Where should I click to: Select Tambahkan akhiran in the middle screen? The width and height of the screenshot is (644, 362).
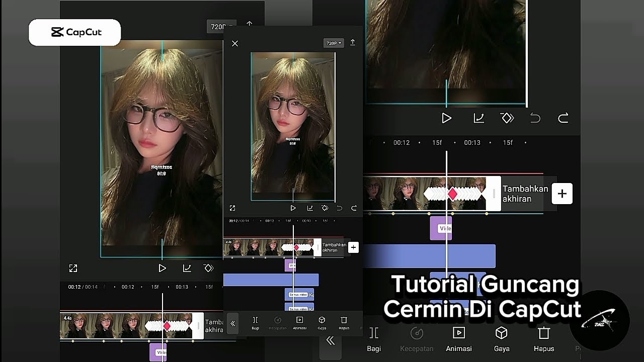click(334, 247)
